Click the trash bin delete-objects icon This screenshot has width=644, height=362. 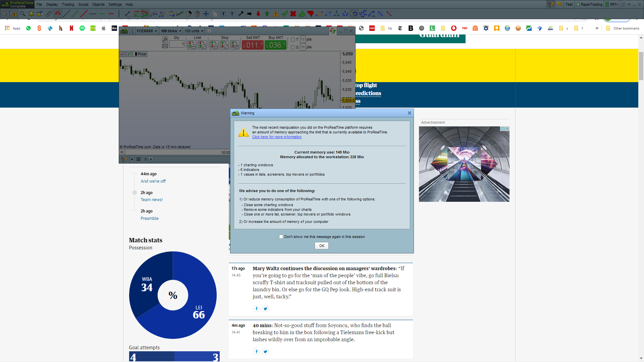tap(197, 14)
